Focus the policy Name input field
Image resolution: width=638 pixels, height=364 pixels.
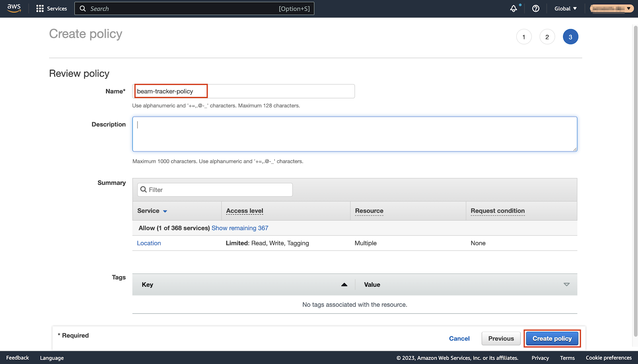(x=243, y=91)
